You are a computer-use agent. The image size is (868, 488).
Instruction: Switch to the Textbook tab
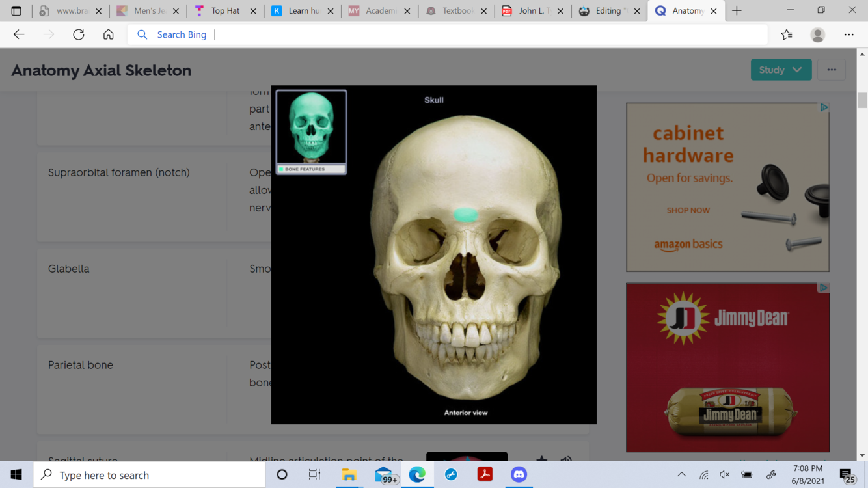point(456,11)
